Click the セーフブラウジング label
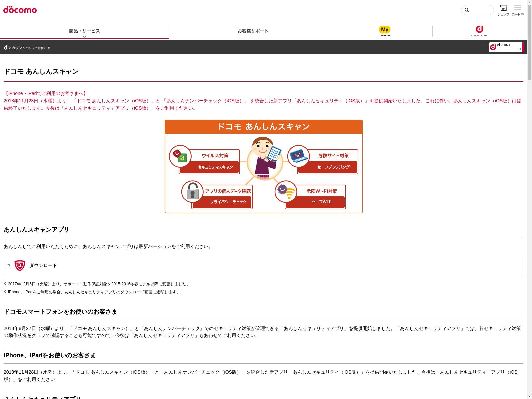The width and height of the screenshot is (532, 399). (x=333, y=167)
